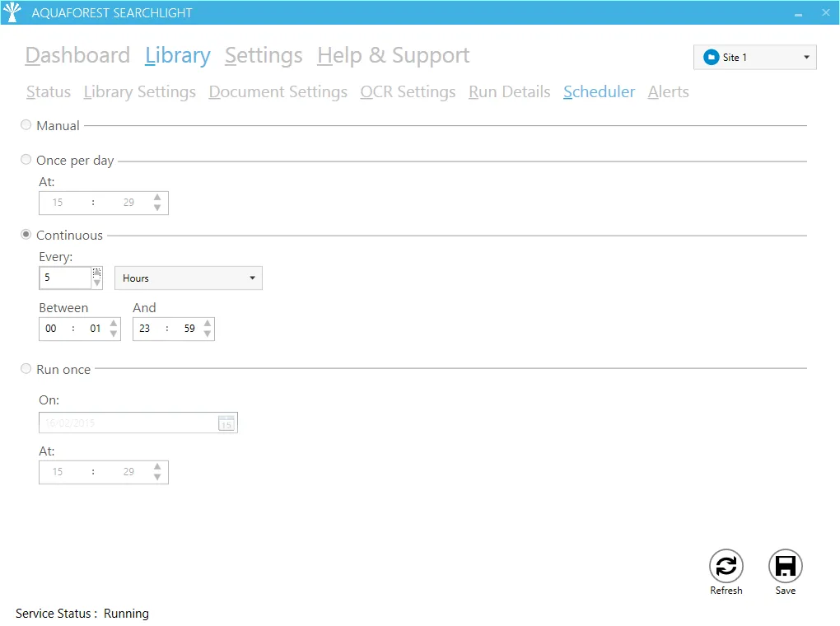Switch to the Alerts sub-tab
Image resolution: width=840 pixels, height=626 pixels.
[669, 91]
